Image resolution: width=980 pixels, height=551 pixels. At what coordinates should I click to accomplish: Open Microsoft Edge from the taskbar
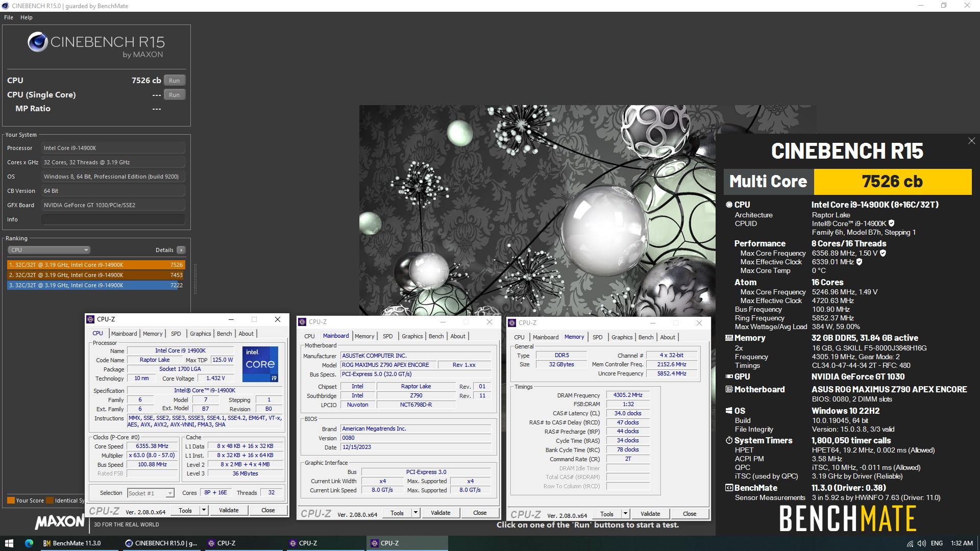coord(29,543)
